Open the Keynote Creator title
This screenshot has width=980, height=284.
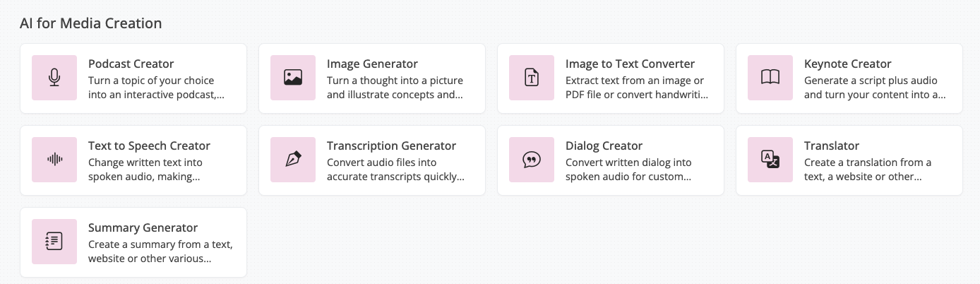[x=847, y=64]
